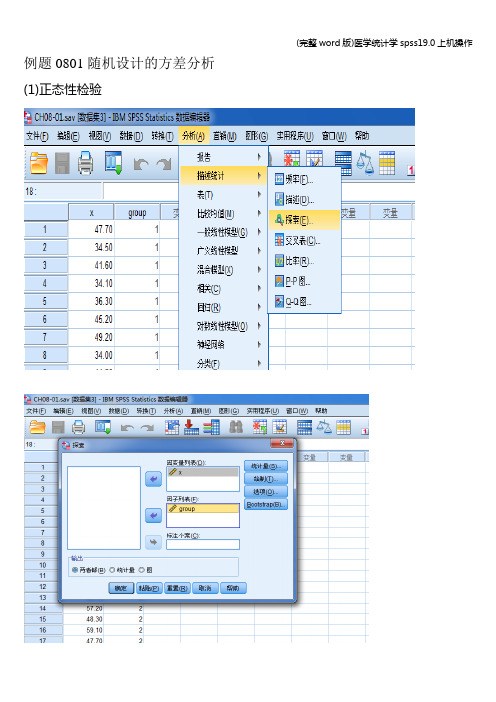Click 取消 button in 探索 dialog
This screenshot has height=702, width=496.
click(x=205, y=588)
